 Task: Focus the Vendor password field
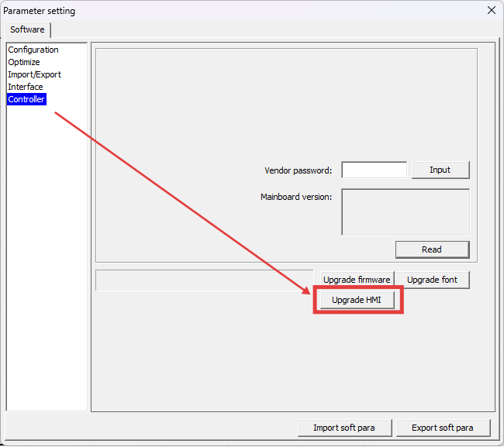click(374, 170)
